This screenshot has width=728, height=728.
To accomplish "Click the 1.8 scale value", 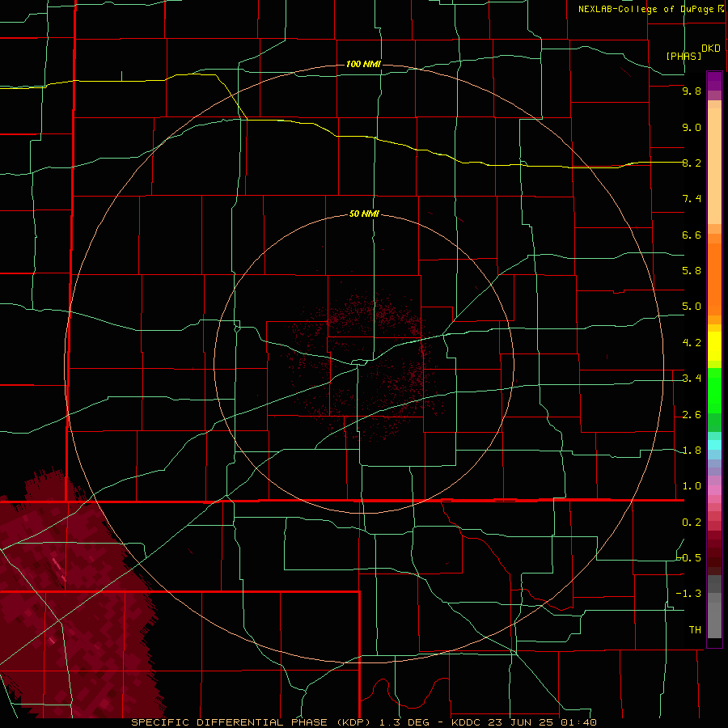I will tap(692, 451).
